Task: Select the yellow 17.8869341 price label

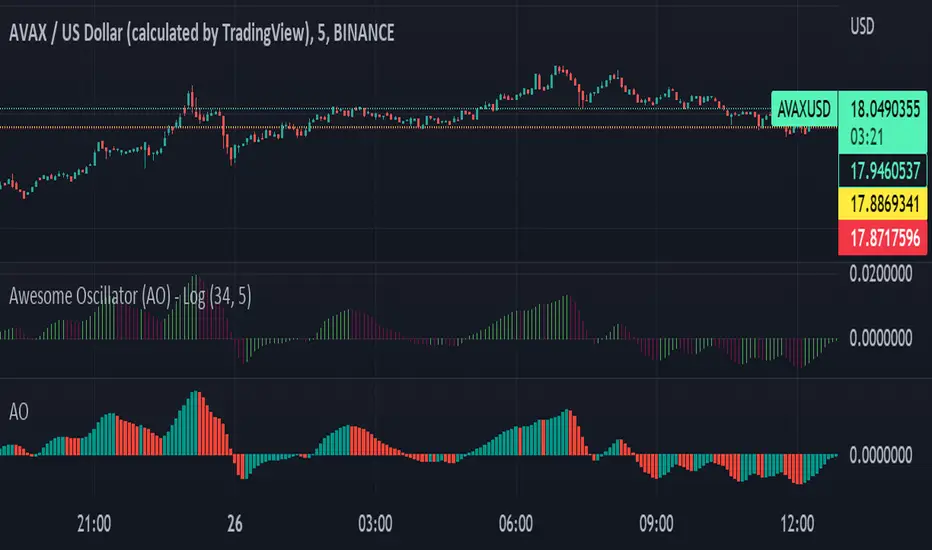Action: click(x=883, y=204)
